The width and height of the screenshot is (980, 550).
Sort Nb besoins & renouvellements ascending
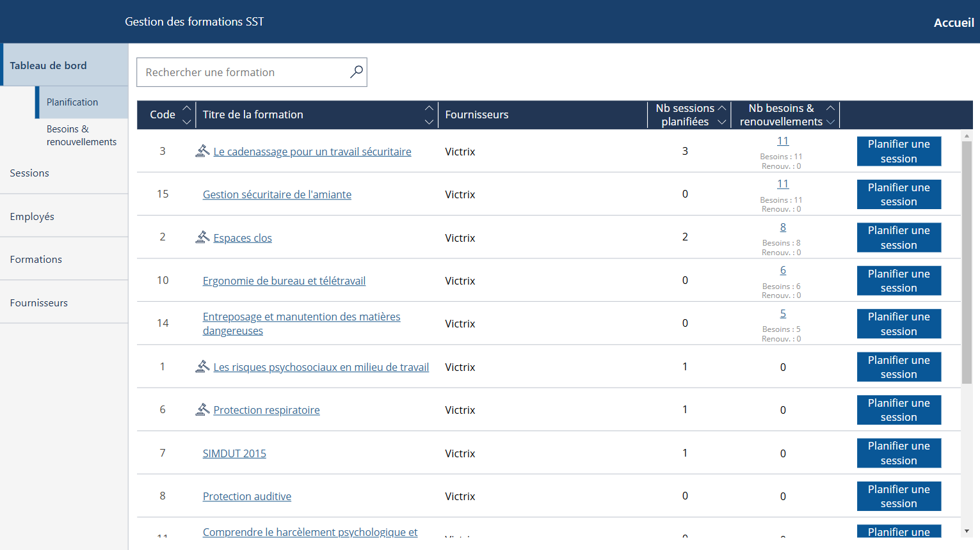(830, 108)
